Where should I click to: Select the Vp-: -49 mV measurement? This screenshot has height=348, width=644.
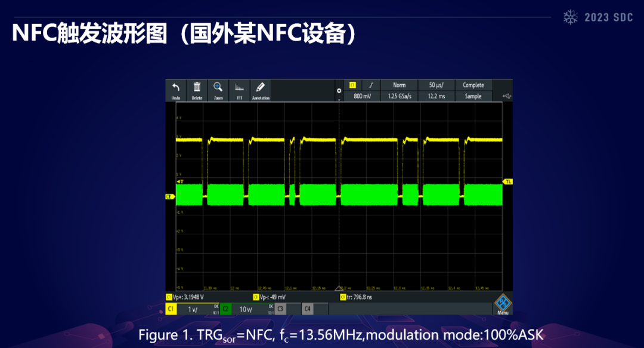(270, 297)
